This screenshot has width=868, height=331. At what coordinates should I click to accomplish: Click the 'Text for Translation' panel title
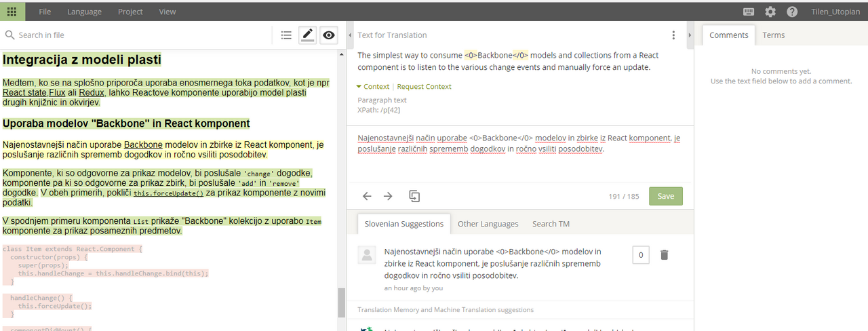(x=392, y=35)
